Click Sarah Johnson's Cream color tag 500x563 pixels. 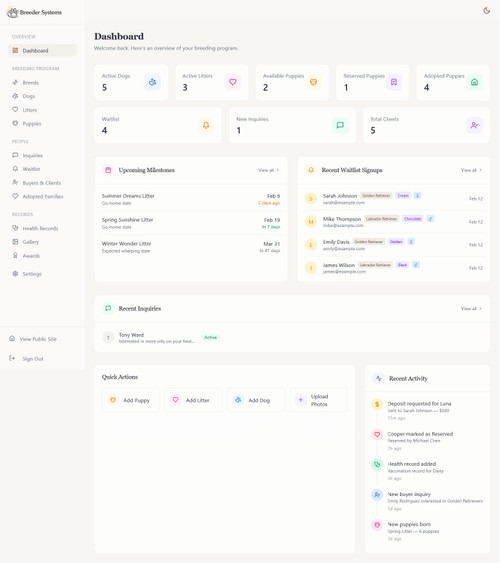click(x=403, y=196)
